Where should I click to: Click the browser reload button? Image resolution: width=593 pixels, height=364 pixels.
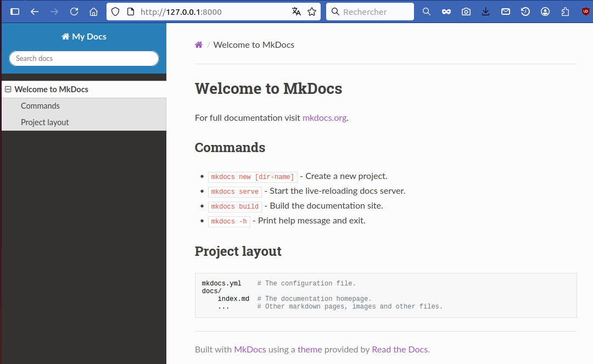click(74, 12)
